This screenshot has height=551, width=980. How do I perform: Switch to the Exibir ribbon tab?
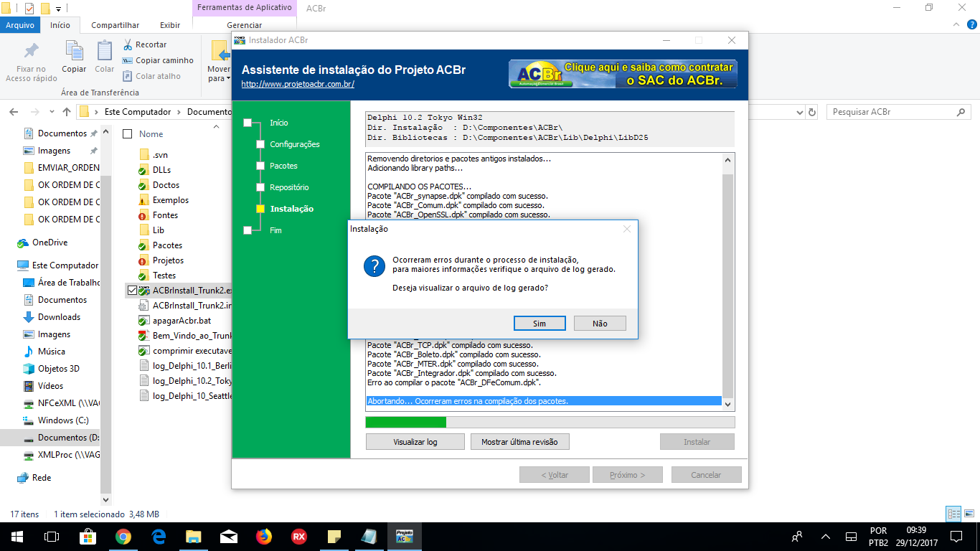tap(170, 25)
